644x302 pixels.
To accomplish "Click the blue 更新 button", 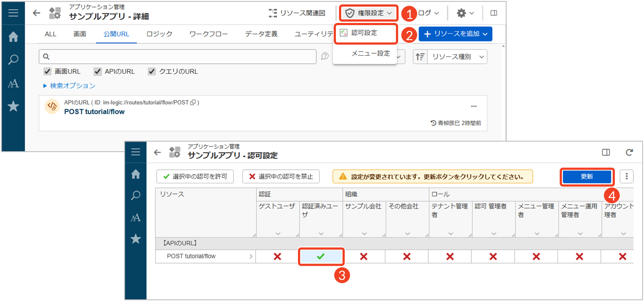I will (587, 177).
